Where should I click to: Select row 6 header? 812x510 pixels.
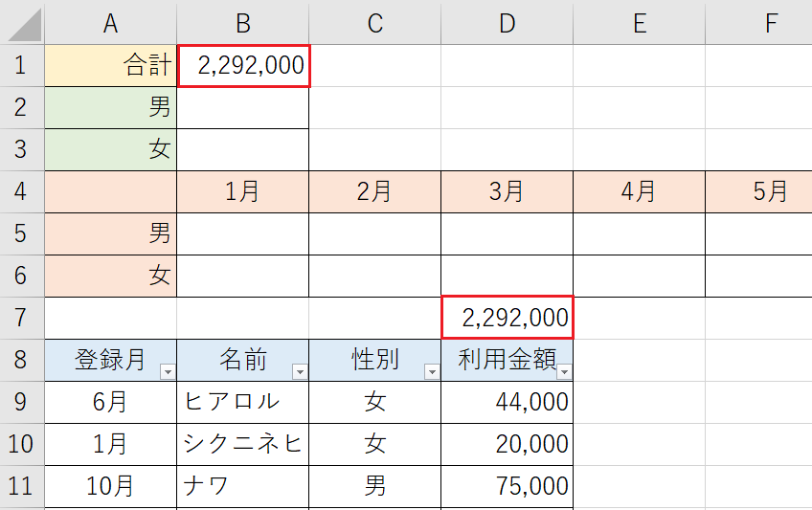(22, 276)
